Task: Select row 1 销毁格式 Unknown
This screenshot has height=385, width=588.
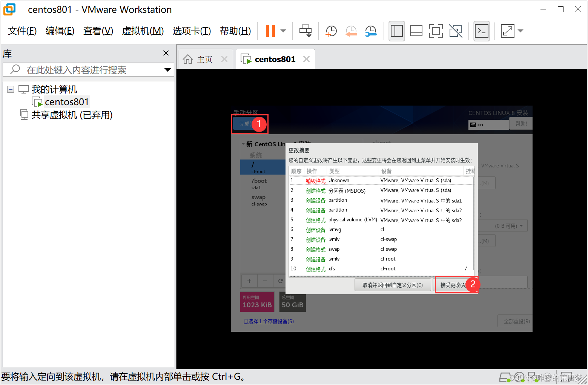Action: (381, 181)
